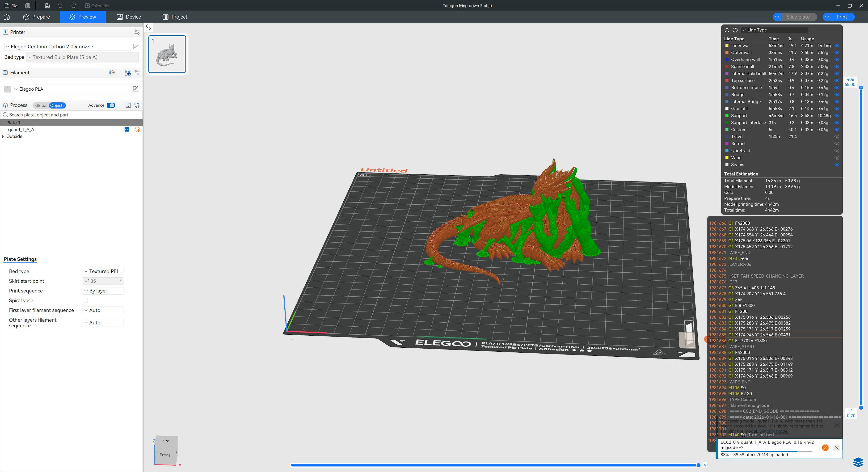
Task: Click the save icon in title bar
Action: tap(47, 6)
